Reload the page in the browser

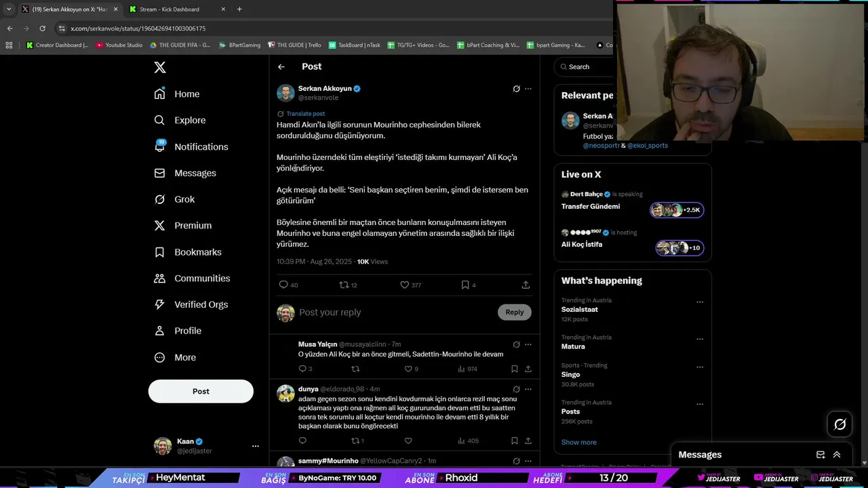[42, 28]
